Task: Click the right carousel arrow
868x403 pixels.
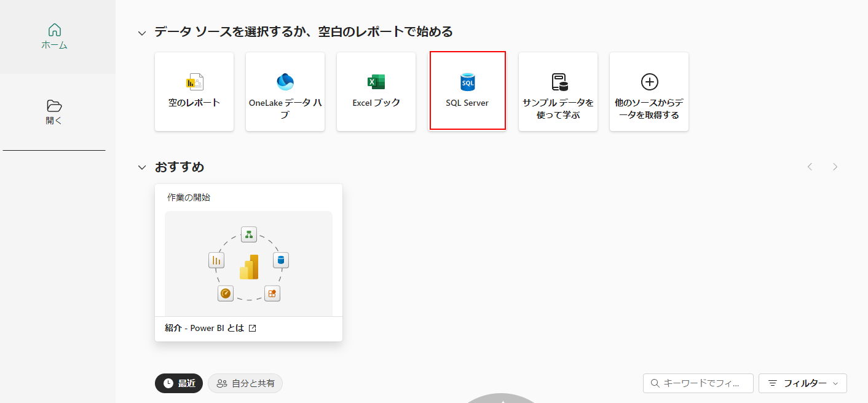Action: pos(834,166)
